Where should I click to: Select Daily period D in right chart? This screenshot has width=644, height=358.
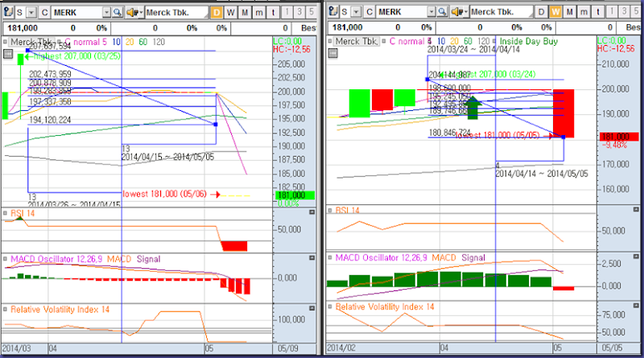[x=541, y=12]
